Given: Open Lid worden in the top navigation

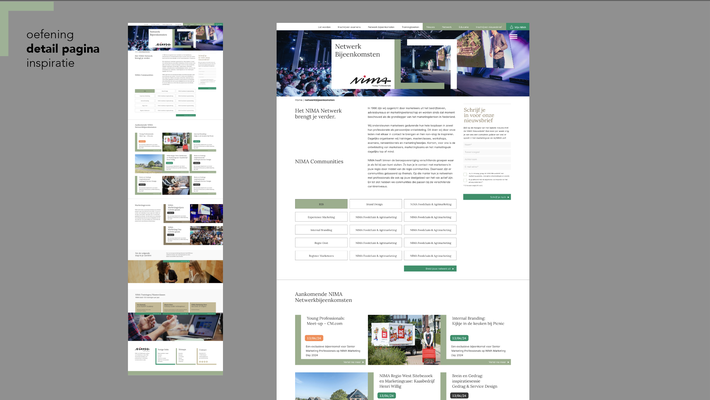Looking at the screenshot, I should point(324,27).
